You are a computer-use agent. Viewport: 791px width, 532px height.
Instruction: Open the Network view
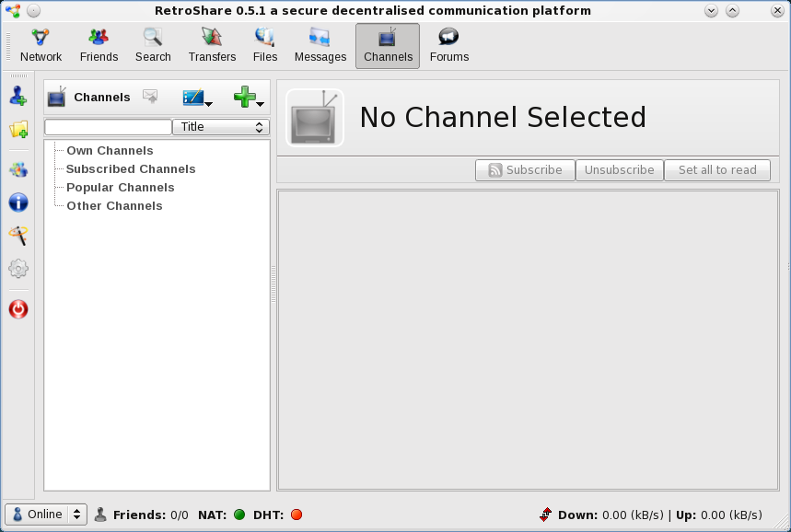pos(41,46)
